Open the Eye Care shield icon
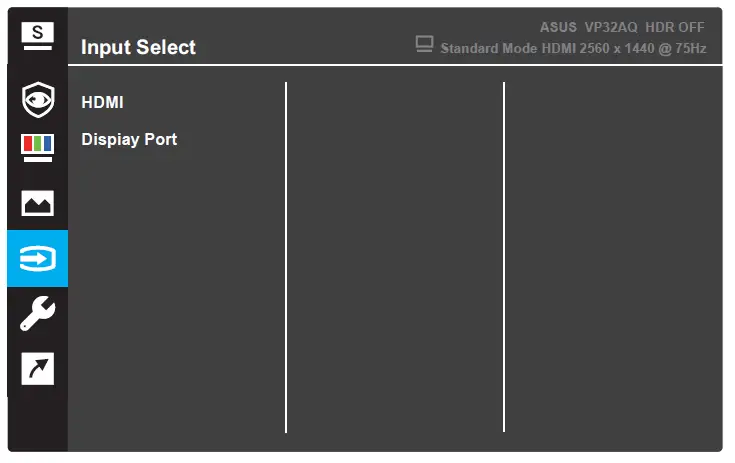This screenshot has height=463, width=735. point(37,99)
